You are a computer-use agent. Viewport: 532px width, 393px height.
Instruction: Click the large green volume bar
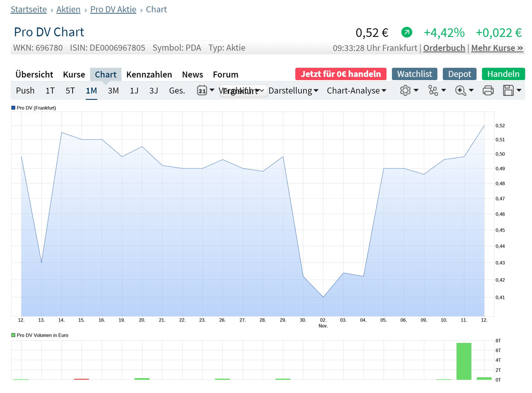tap(464, 361)
